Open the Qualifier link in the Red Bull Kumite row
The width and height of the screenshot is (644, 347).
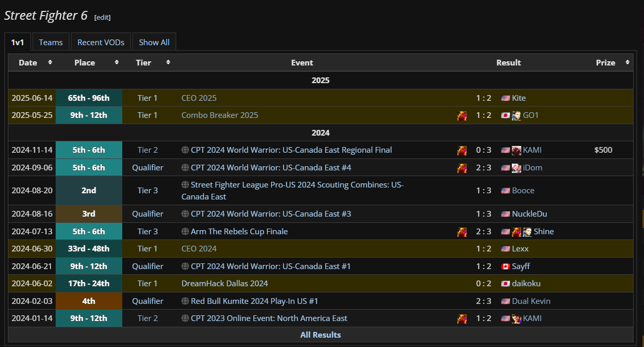[x=148, y=301]
